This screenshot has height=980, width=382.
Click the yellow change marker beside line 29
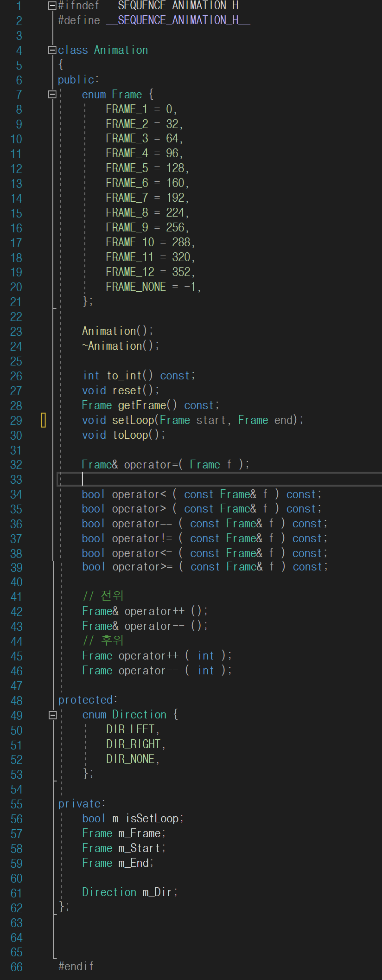click(44, 420)
